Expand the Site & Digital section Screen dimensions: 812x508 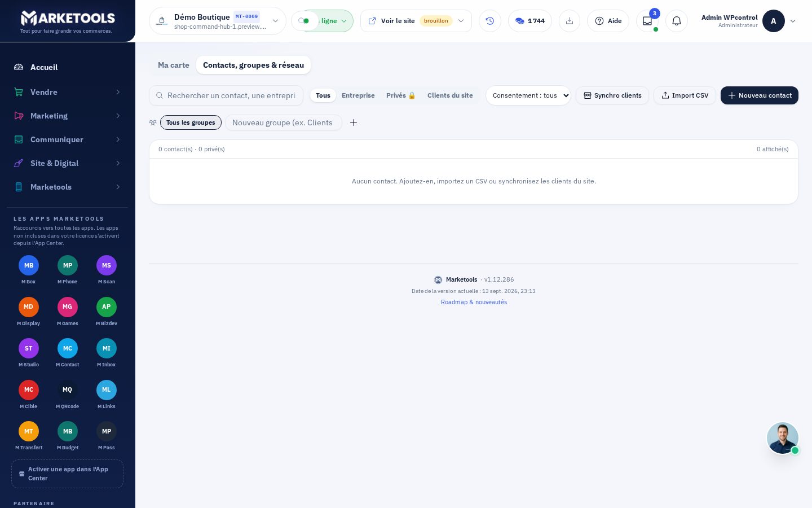68,163
